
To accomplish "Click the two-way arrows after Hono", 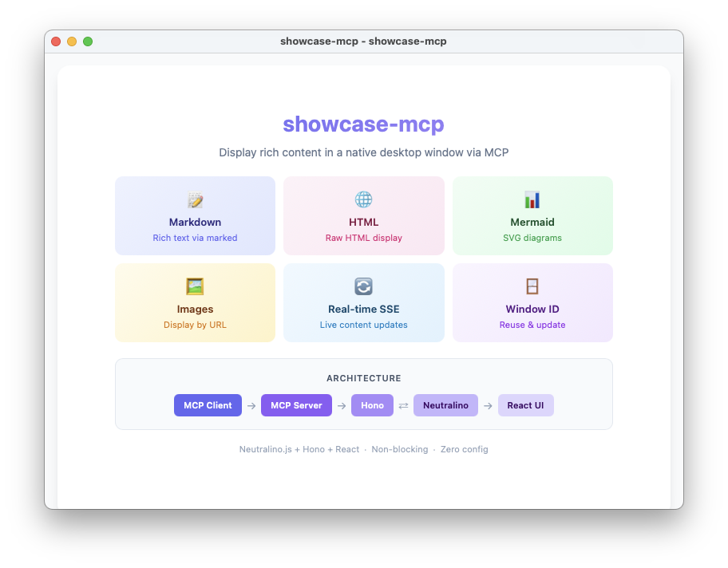I will (403, 405).
